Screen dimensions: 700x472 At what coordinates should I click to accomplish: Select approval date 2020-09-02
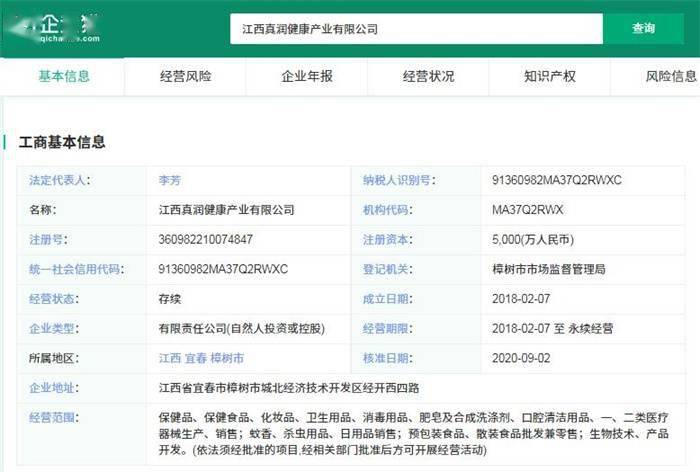pos(521,358)
